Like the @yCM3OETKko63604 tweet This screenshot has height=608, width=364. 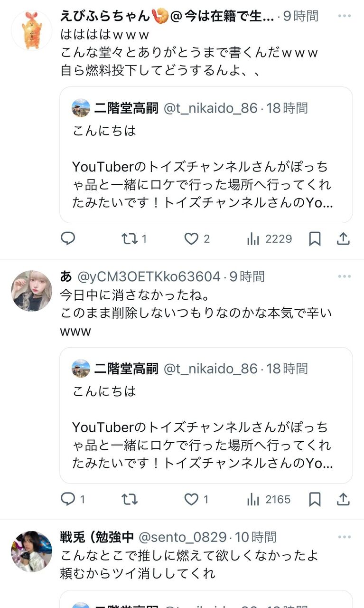[x=191, y=499]
